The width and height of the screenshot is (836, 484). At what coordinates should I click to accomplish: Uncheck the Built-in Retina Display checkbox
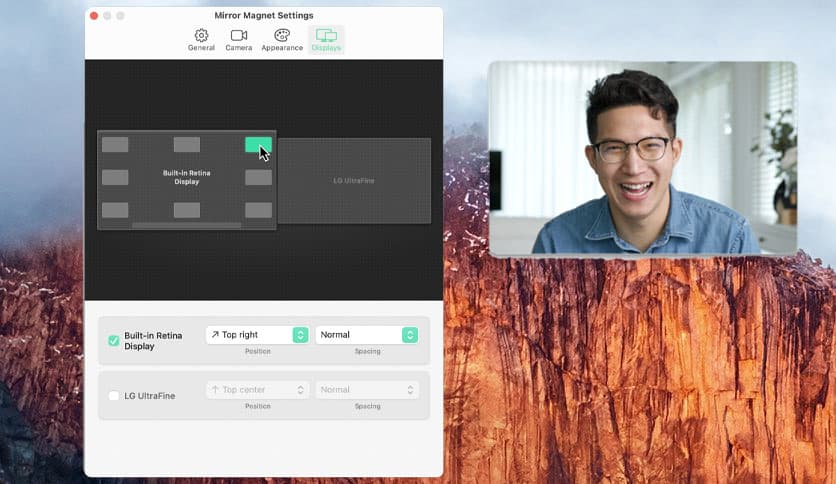click(114, 341)
